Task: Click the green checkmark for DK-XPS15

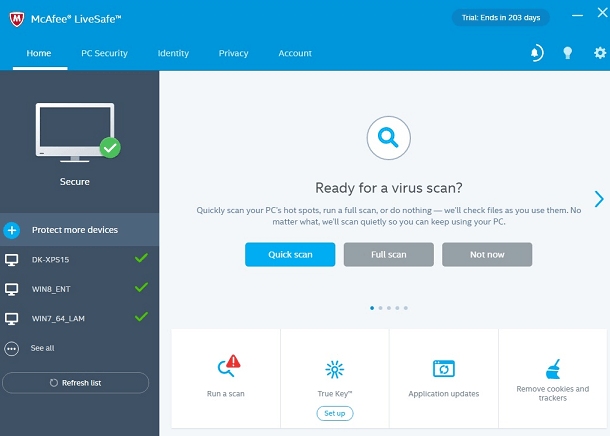Action: (141, 258)
